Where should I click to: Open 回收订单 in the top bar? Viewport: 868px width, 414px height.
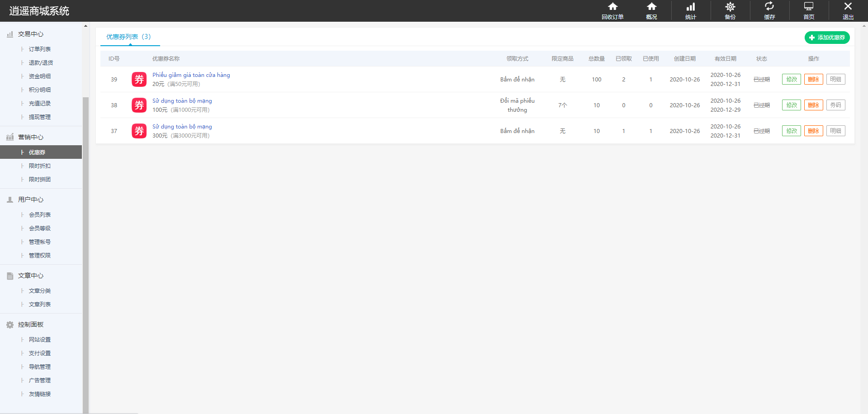click(x=612, y=11)
